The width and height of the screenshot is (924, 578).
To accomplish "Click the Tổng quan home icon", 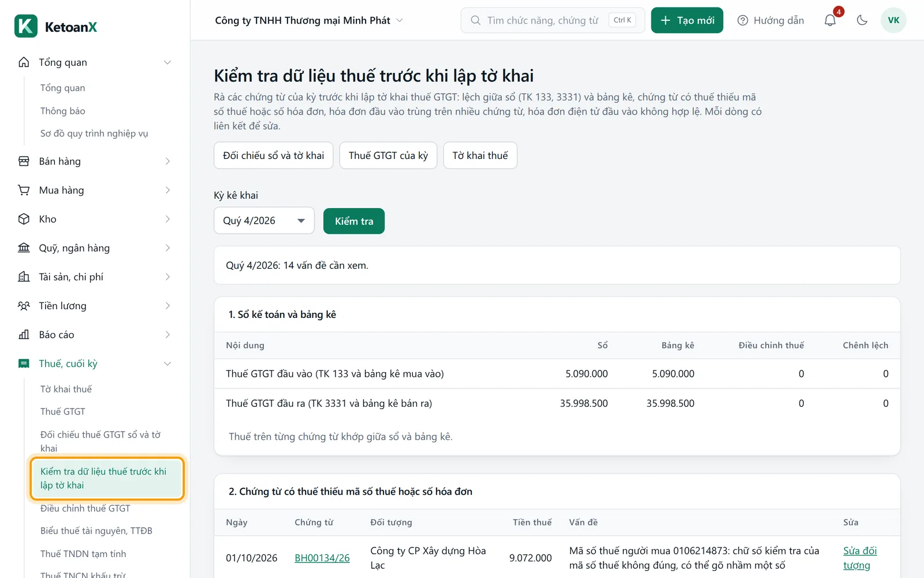I will [x=24, y=62].
